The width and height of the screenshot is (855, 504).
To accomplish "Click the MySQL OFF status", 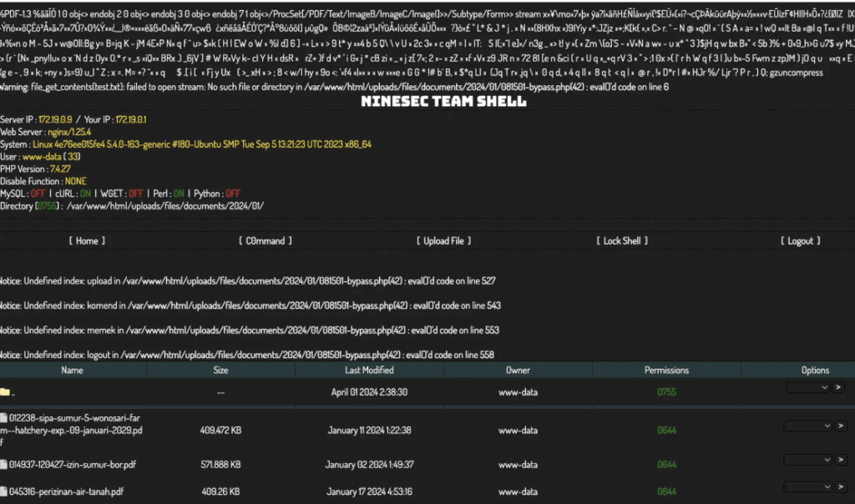I will [38, 194].
